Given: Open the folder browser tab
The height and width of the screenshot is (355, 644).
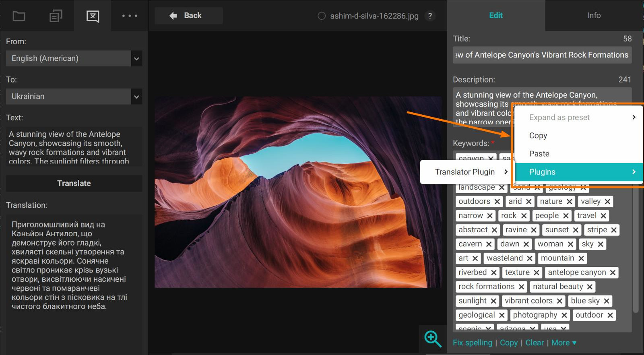Looking at the screenshot, I should [19, 16].
